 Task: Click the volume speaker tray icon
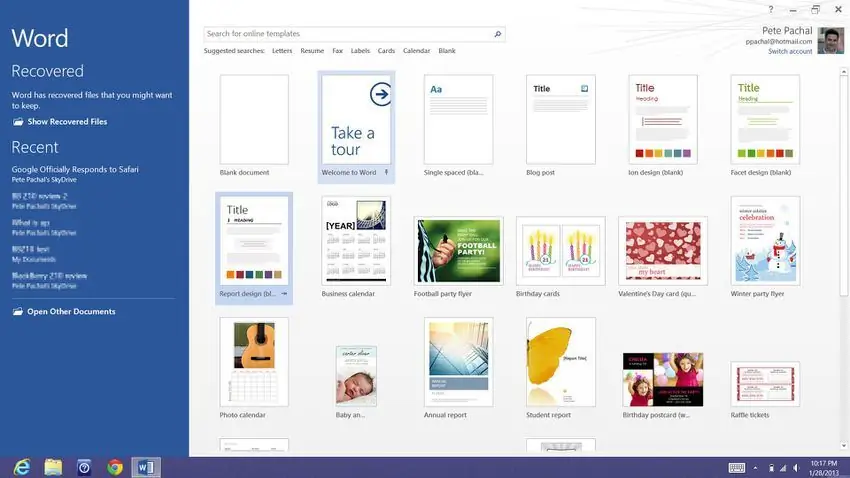click(796, 468)
